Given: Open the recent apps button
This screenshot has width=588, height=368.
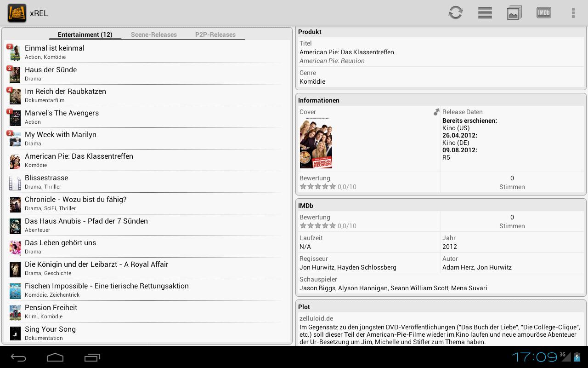Looking at the screenshot, I should tap(92, 357).
